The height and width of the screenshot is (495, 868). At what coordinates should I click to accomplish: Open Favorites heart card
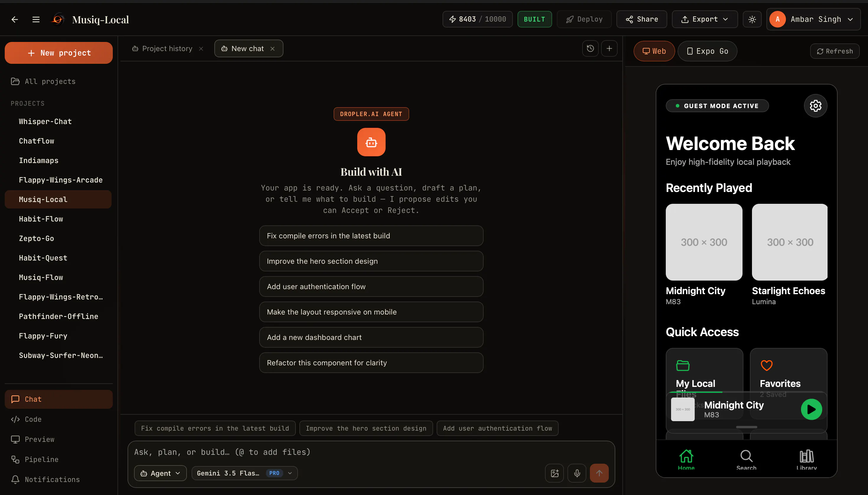point(789,371)
